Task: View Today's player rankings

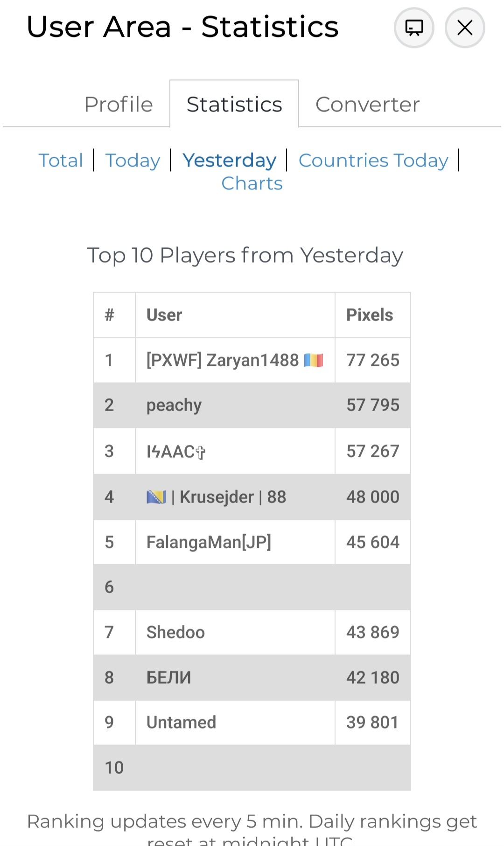Action: coord(133,161)
